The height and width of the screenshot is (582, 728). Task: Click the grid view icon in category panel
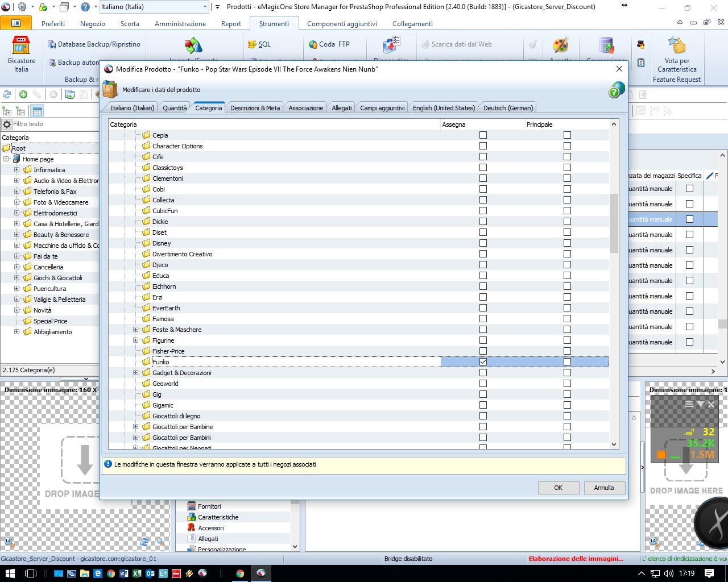coord(38,111)
